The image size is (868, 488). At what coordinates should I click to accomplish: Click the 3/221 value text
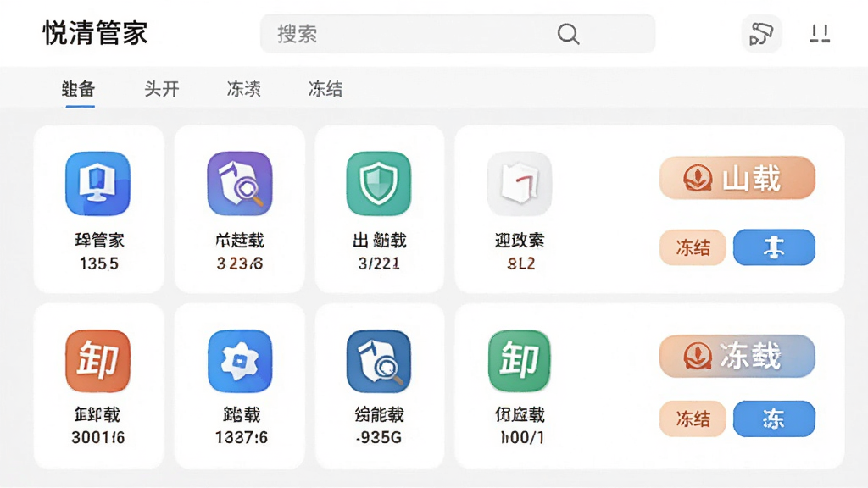tap(379, 263)
